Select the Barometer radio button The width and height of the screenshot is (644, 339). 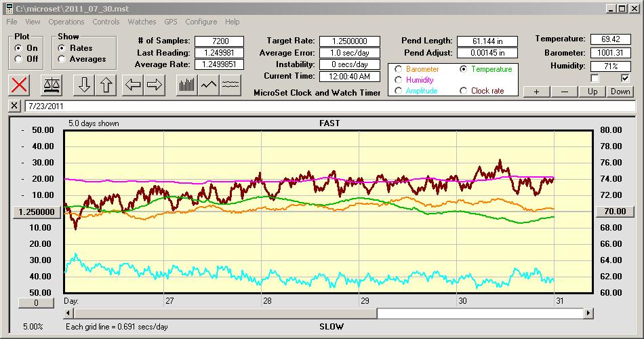click(x=398, y=69)
